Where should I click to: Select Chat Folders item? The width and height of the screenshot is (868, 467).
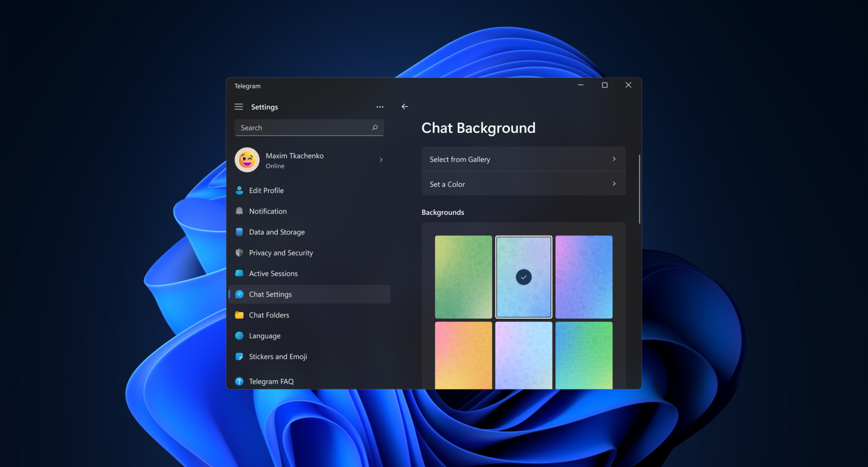(x=309, y=315)
